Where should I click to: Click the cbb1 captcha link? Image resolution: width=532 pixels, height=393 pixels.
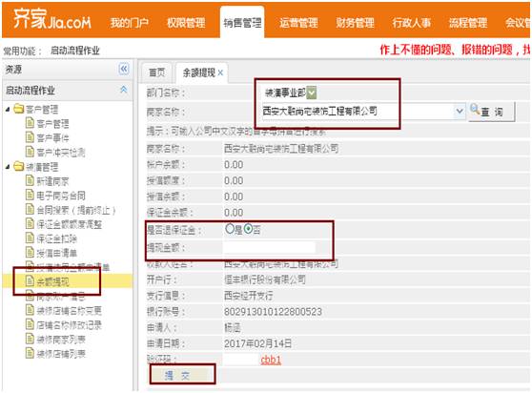(x=271, y=360)
